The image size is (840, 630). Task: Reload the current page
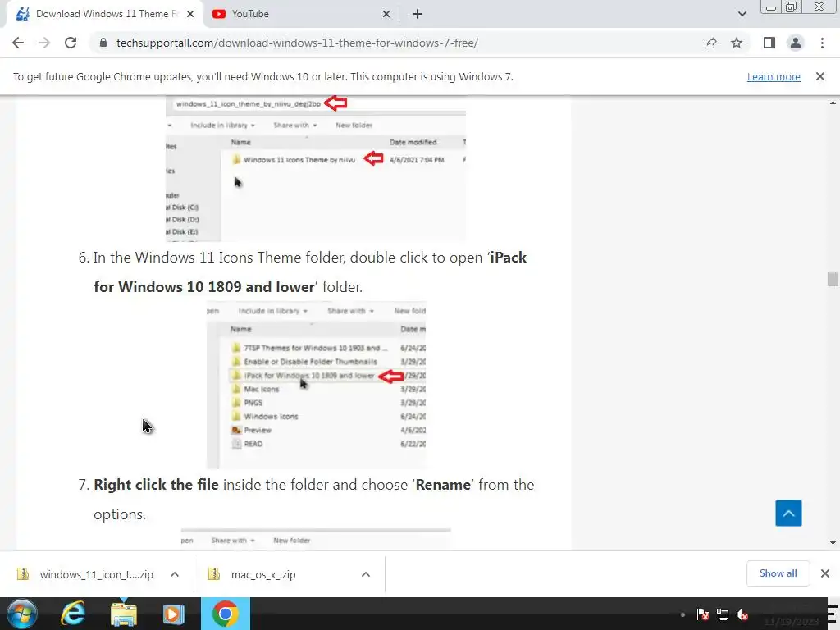coord(71,43)
